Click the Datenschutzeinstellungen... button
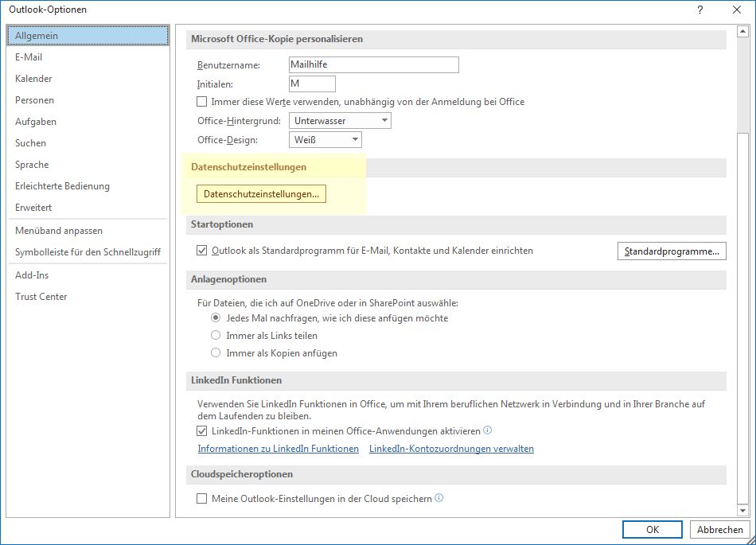 click(x=261, y=193)
